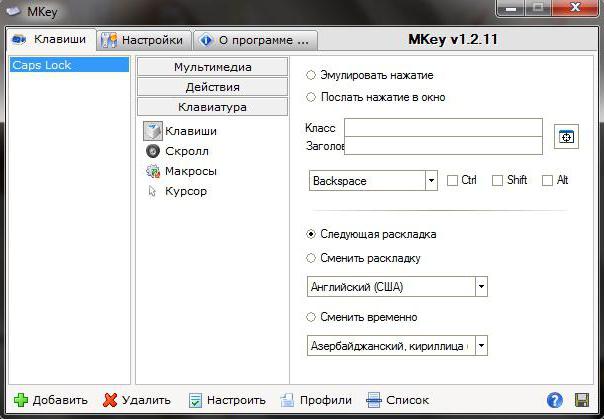Click the Профили button label
The image size is (604, 419).
[x=326, y=401]
